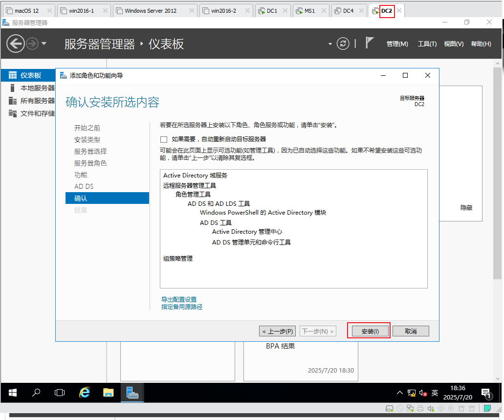This screenshot has width=504, height=420.
Task: Open the 工具(T) menu
Action: [x=427, y=44]
